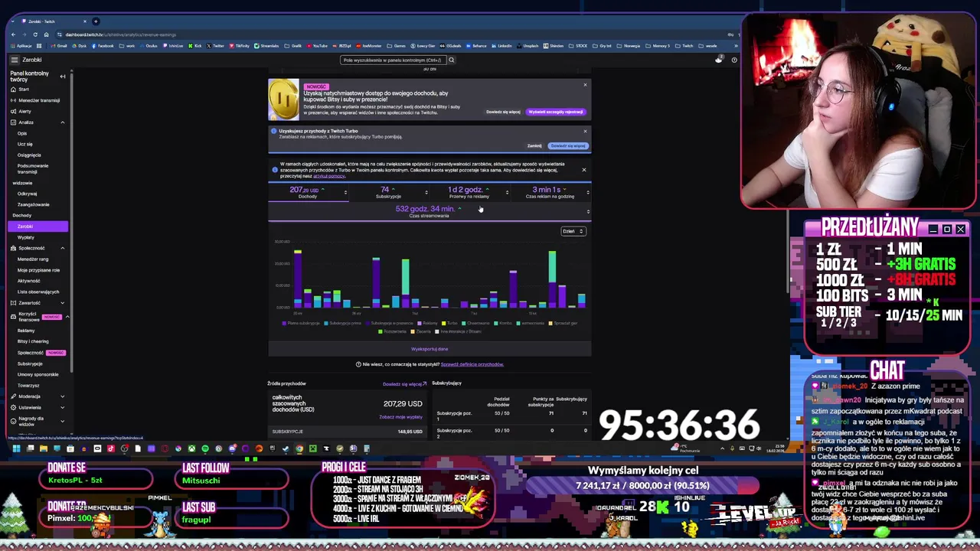The width and height of the screenshot is (980, 551).
Task: Dismiss the Turbo estimate info notice
Action: click(583, 170)
